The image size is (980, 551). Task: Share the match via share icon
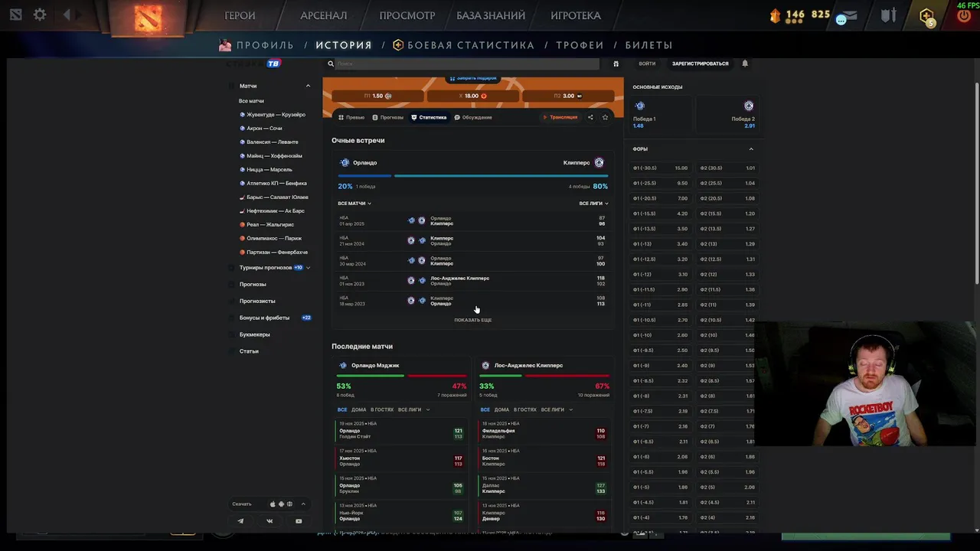[x=590, y=117]
